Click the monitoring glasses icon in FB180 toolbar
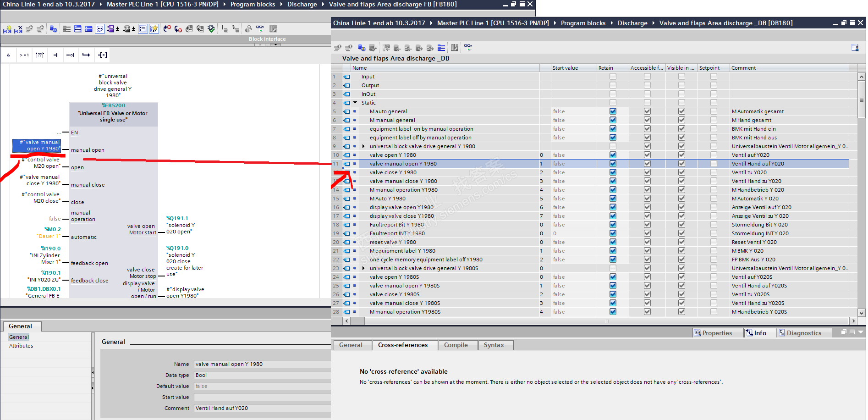The height and width of the screenshot is (420, 868). click(x=260, y=28)
